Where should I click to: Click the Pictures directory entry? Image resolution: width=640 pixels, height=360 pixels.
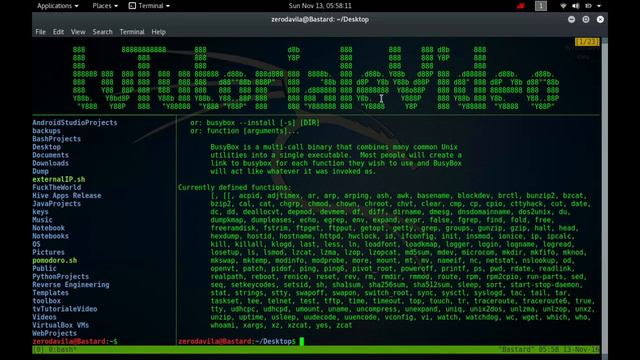(49, 252)
